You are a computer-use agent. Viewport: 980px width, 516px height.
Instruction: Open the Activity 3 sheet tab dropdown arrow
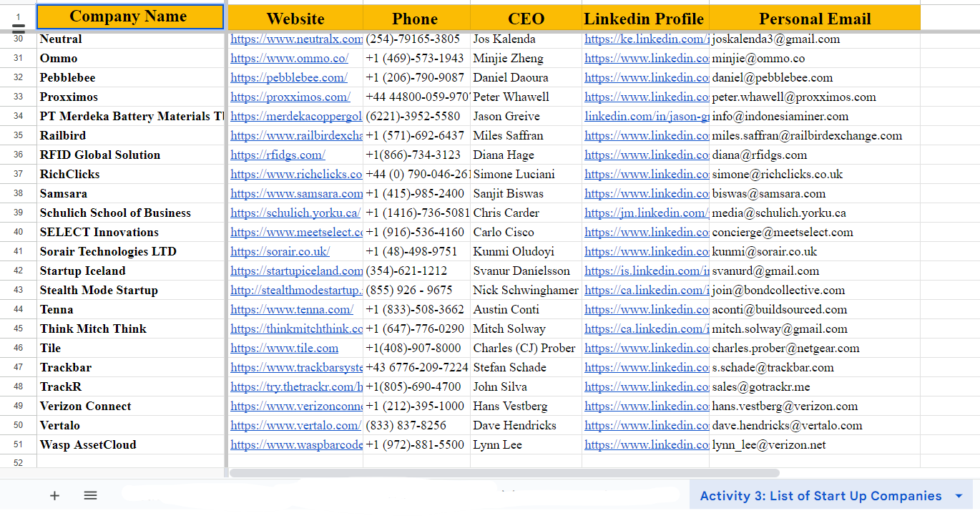click(959, 496)
